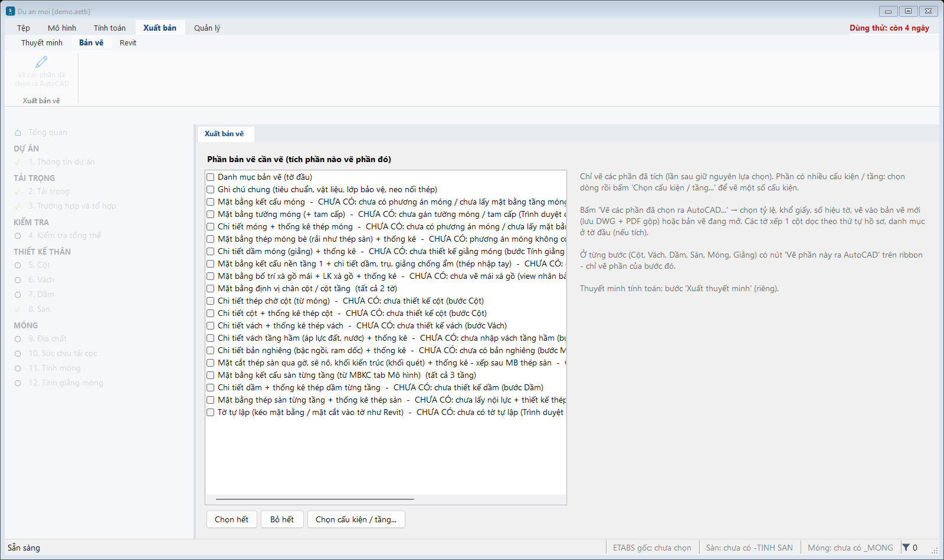944x560 pixels.
Task: Select 4. Kiểm tra tổng thể step
Action: point(65,235)
